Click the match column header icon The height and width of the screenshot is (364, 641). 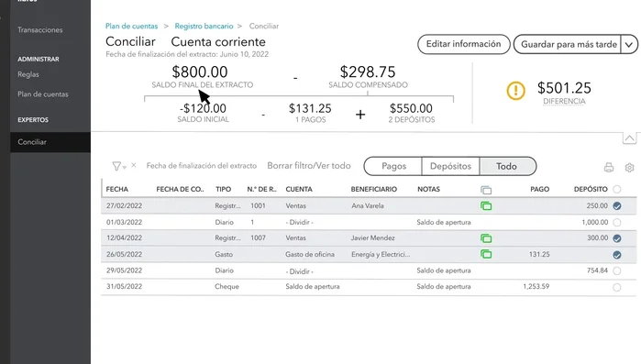(486, 190)
